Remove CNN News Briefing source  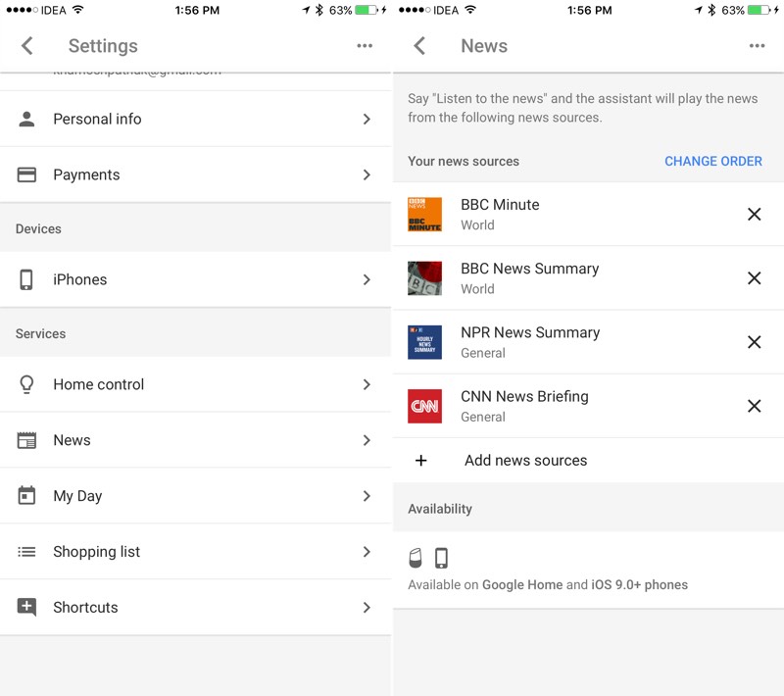(x=754, y=406)
